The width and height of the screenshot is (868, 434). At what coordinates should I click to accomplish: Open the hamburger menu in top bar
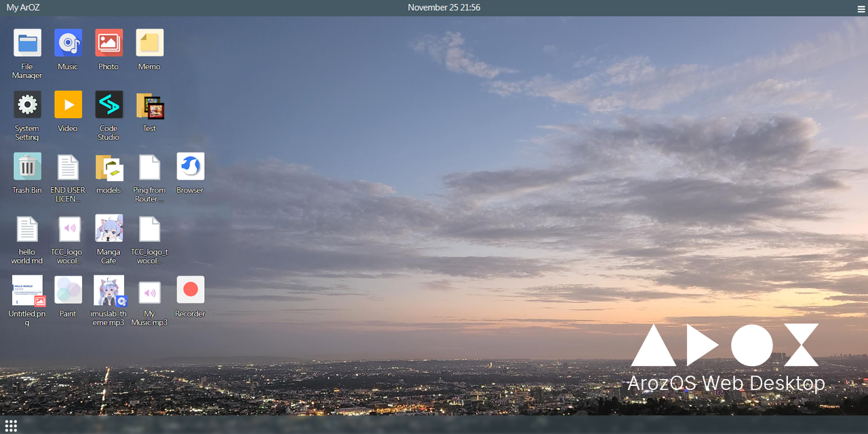point(861,8)
